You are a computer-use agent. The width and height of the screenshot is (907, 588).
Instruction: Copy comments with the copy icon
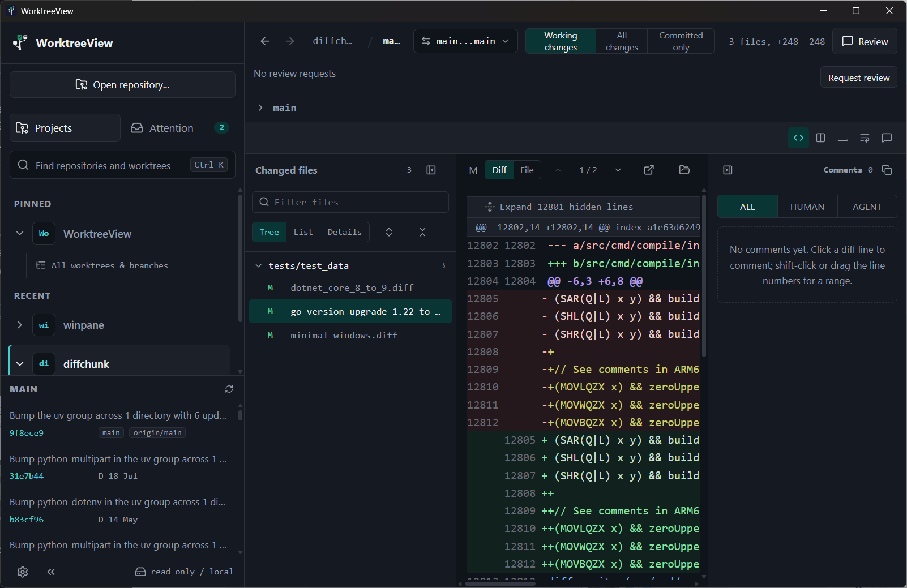pyautogui.click(x=887, y=170)
